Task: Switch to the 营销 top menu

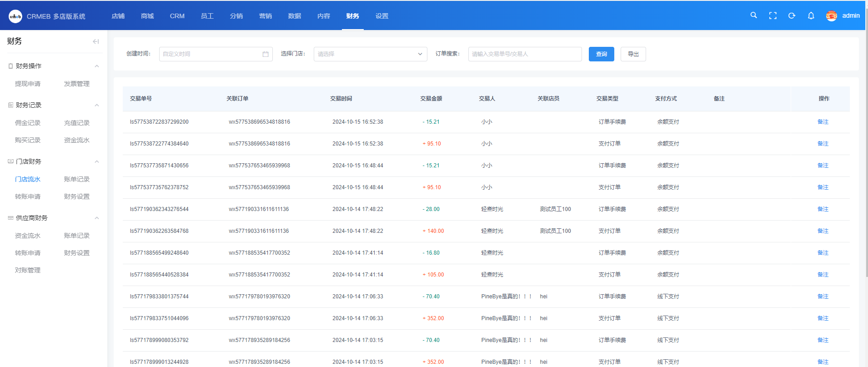Action: coord(265,16)
